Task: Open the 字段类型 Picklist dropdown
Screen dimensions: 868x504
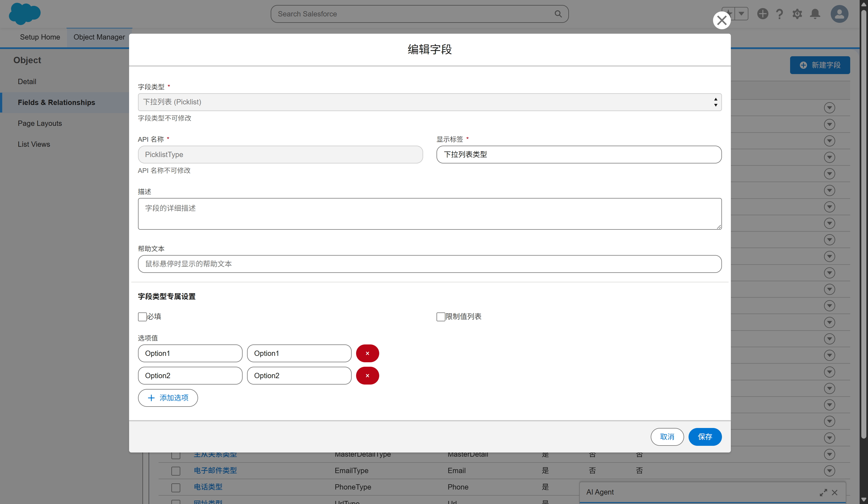Action: coord(430,102)
